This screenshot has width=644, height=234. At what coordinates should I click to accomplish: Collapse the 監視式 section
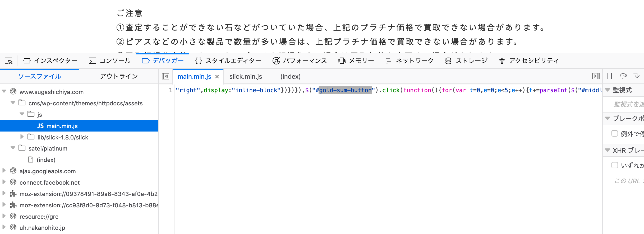click(608, 90)
